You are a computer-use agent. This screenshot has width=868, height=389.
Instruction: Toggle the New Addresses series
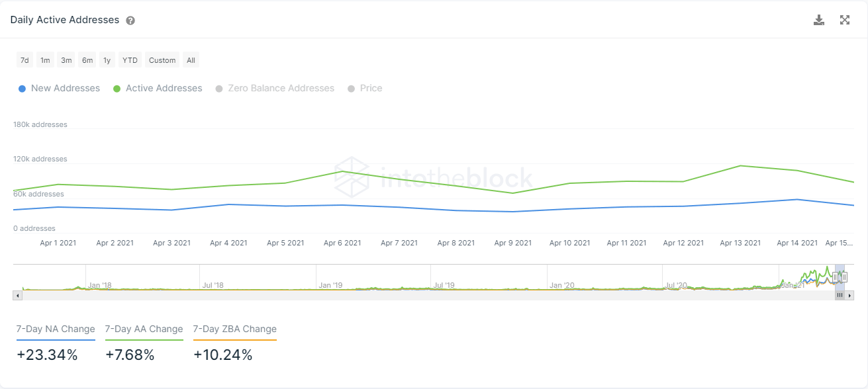click(60, 88)
